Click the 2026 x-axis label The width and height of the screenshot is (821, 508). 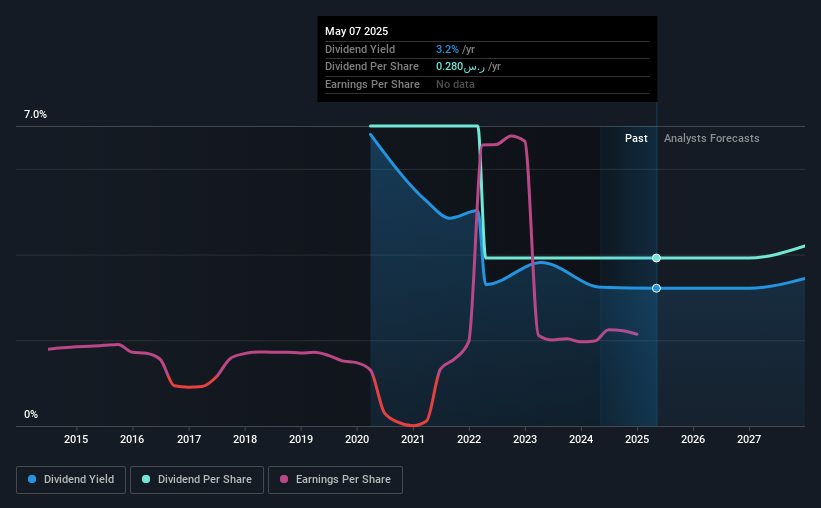[x=693, y=439]
